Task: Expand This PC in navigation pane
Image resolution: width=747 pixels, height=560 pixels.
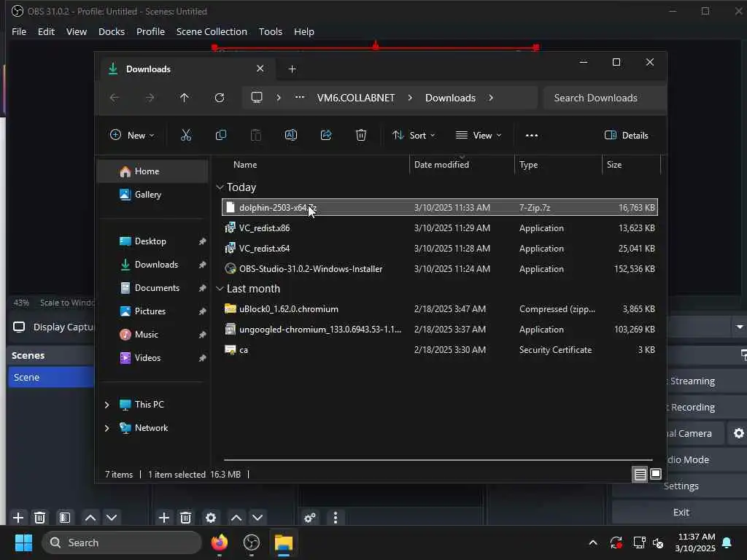Action: pyautogui.click(x=107, y=405)
